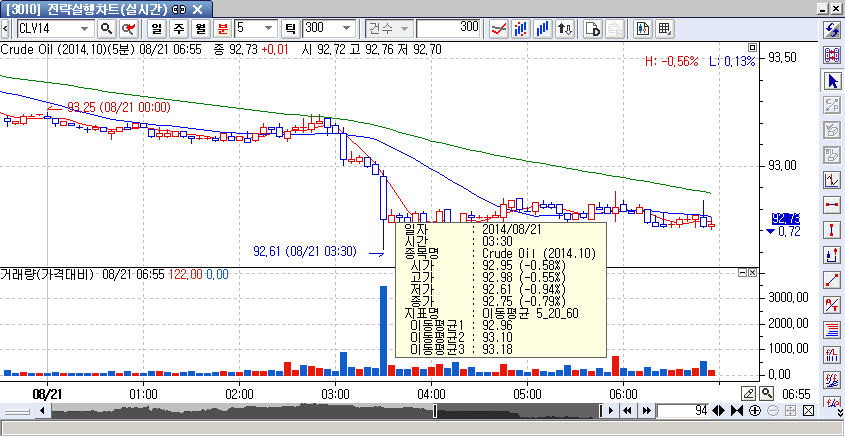Click the eraser icon below the chart
Viewport: 845px width, 437px height.
749,393
